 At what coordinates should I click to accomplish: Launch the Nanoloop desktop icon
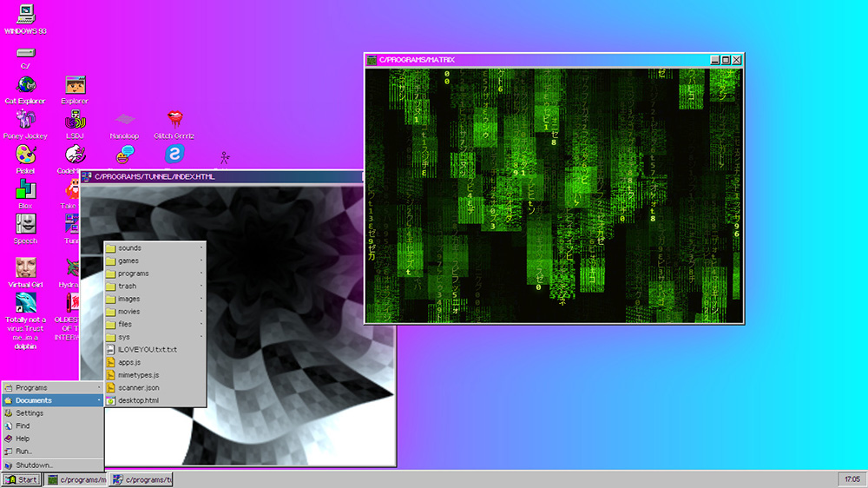[124, 125]
